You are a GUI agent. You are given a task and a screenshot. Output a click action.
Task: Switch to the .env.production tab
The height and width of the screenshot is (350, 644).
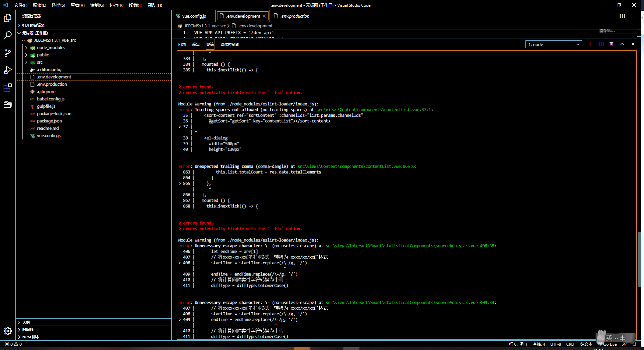295,16
